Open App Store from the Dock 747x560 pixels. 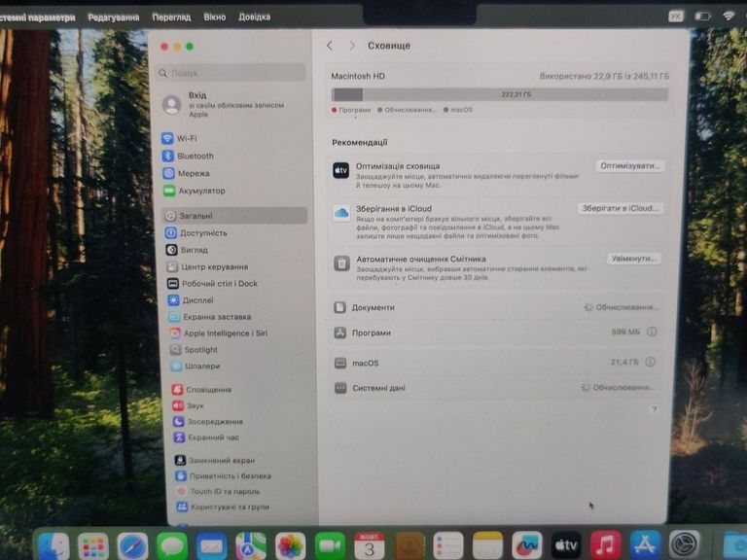pos(645,546)
